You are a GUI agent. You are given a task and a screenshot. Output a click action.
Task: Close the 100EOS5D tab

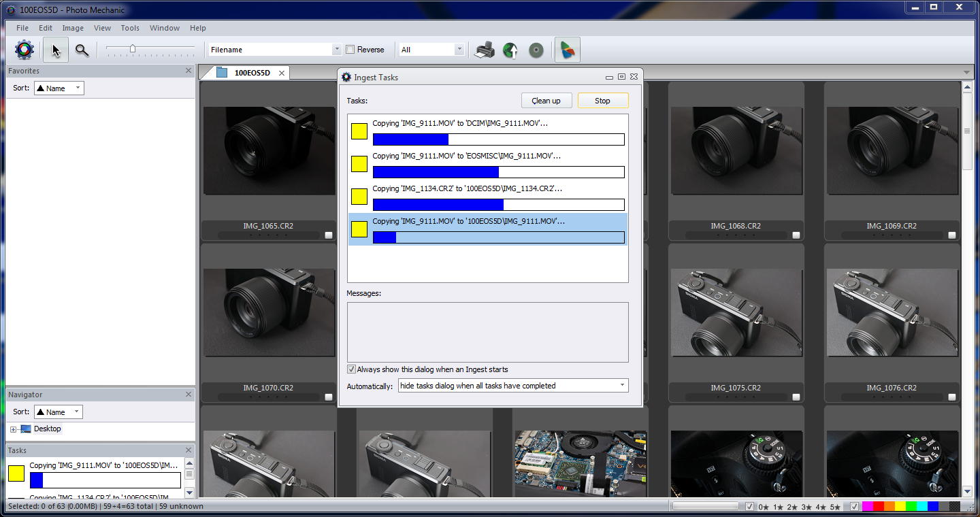282,73
